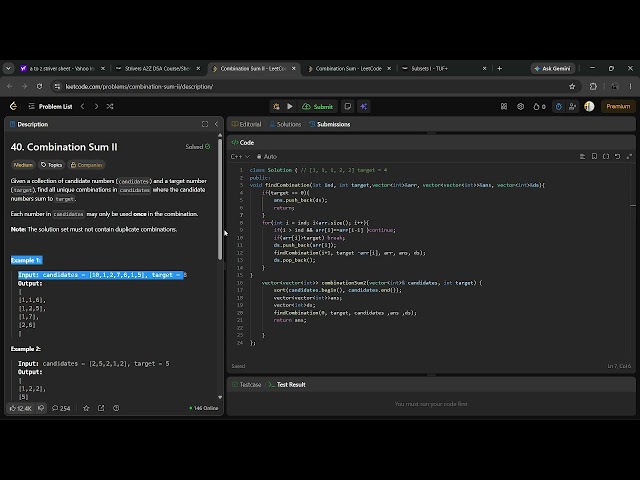
Task: Open the a to z striver sheet tab
Action: coord(62,69)
